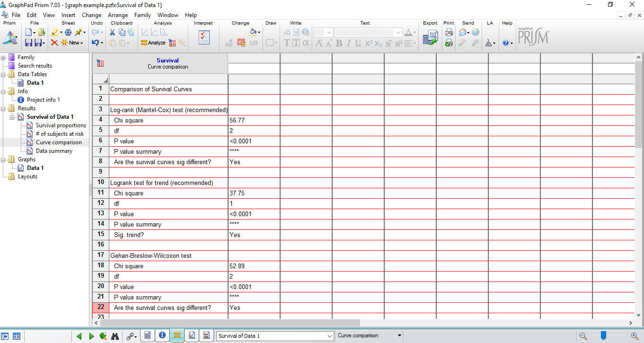
Task: Click the zoom slider handle
Action: tap(603, 336)
